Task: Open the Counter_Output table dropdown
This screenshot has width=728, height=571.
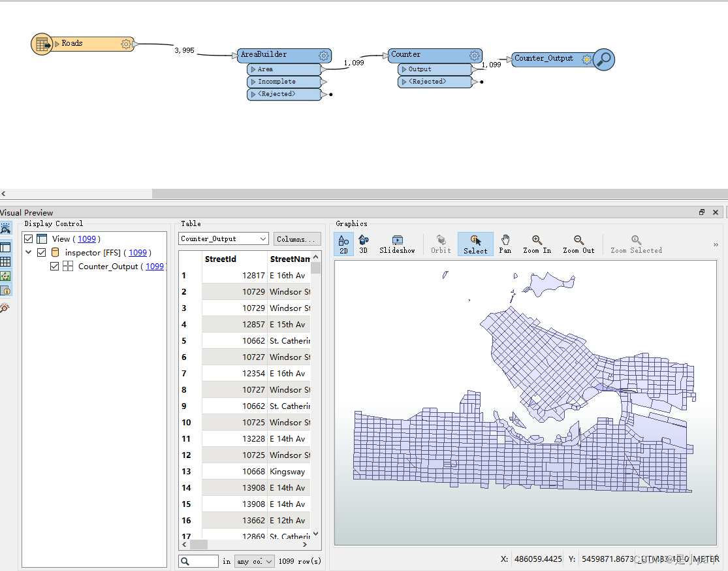Action: click(223, 239)
